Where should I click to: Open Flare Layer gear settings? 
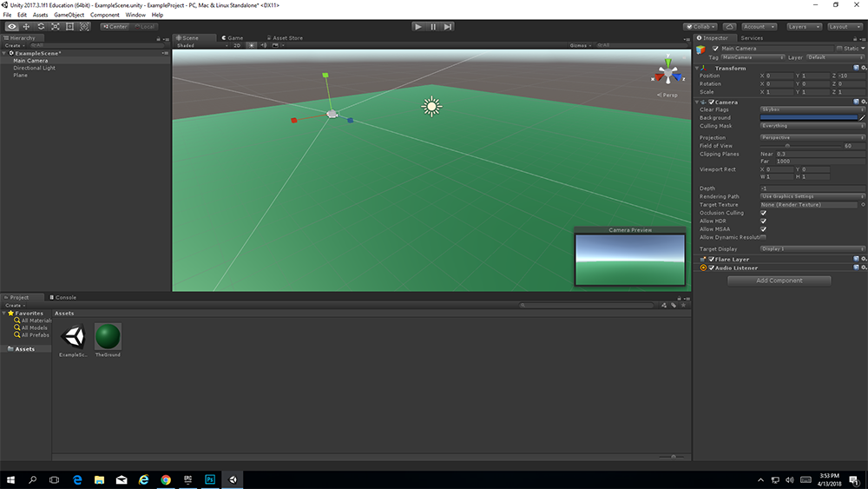coord(864,259)
